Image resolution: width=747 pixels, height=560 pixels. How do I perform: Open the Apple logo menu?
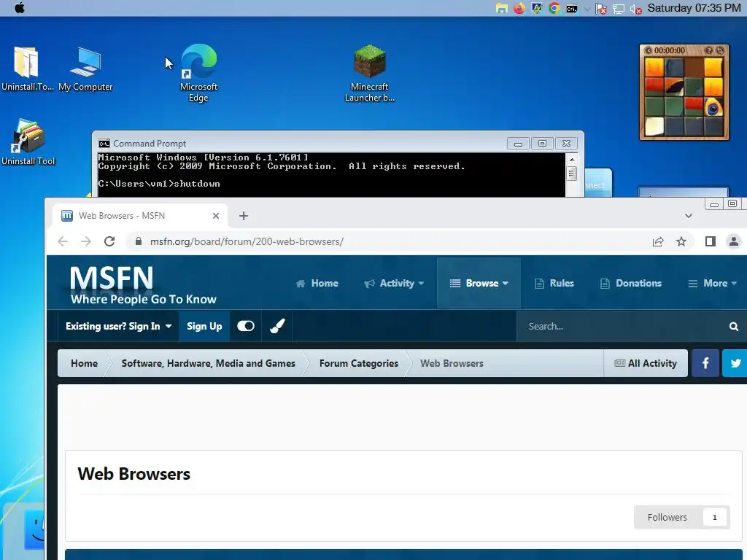tap(20, 8)
